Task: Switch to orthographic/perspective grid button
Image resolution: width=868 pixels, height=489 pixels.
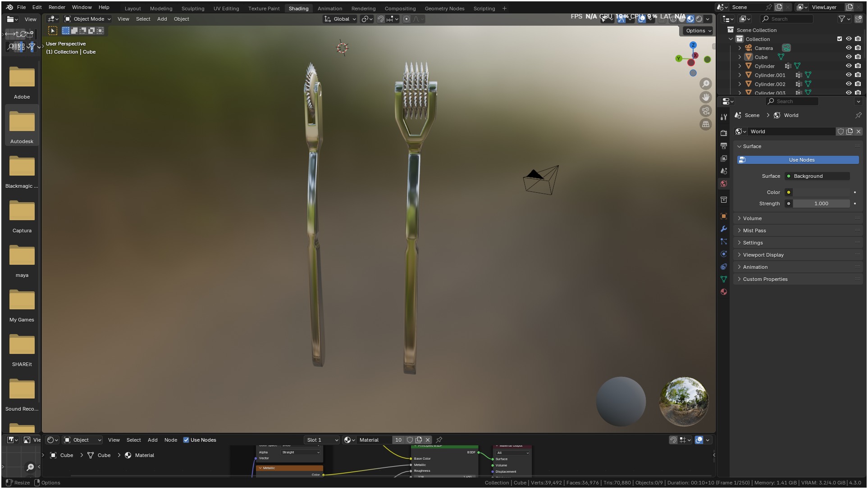Action: tap(706, 124)
